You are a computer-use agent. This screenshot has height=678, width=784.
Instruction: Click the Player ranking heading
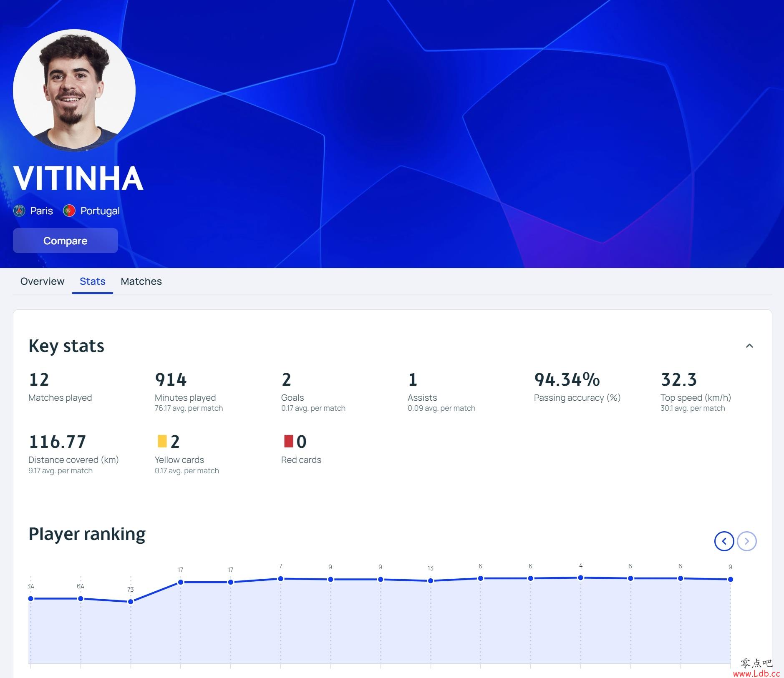87,534
